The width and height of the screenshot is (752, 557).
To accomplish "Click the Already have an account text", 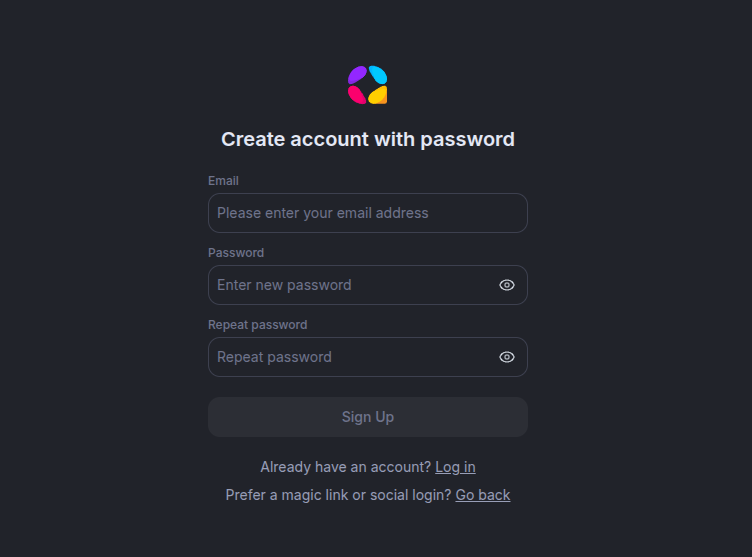I will (x=345, y=467).
